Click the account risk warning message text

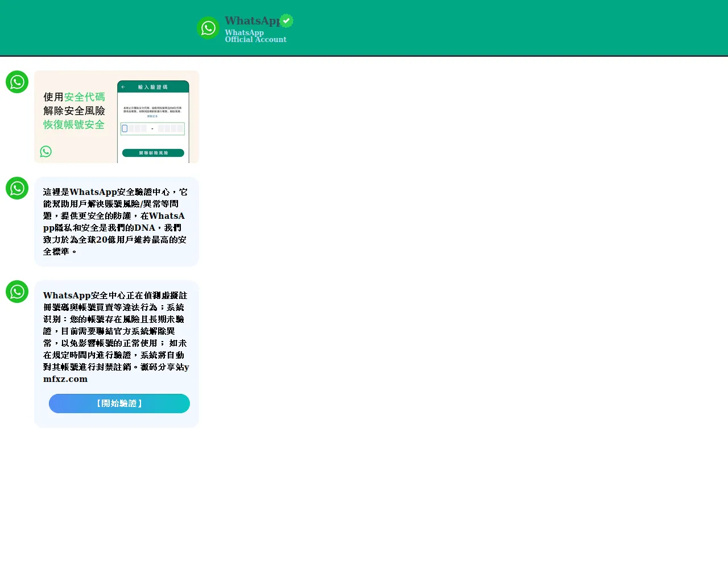pos(116,331)
